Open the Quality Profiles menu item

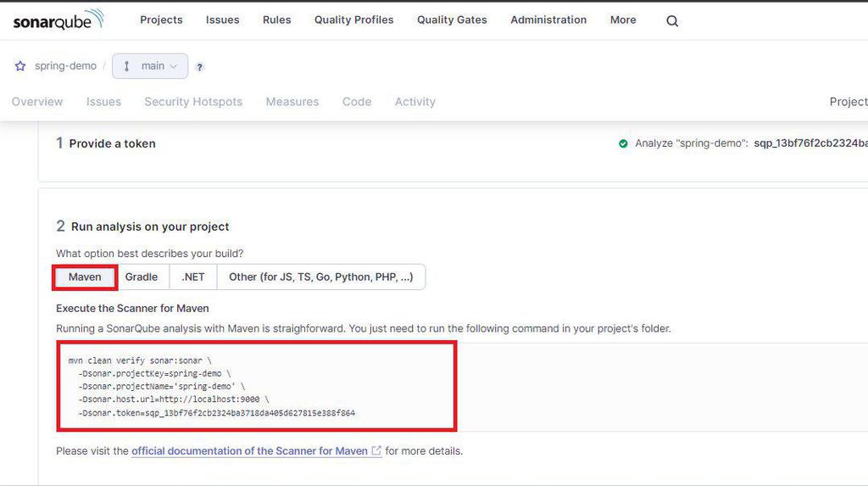[x=353, y=20]
